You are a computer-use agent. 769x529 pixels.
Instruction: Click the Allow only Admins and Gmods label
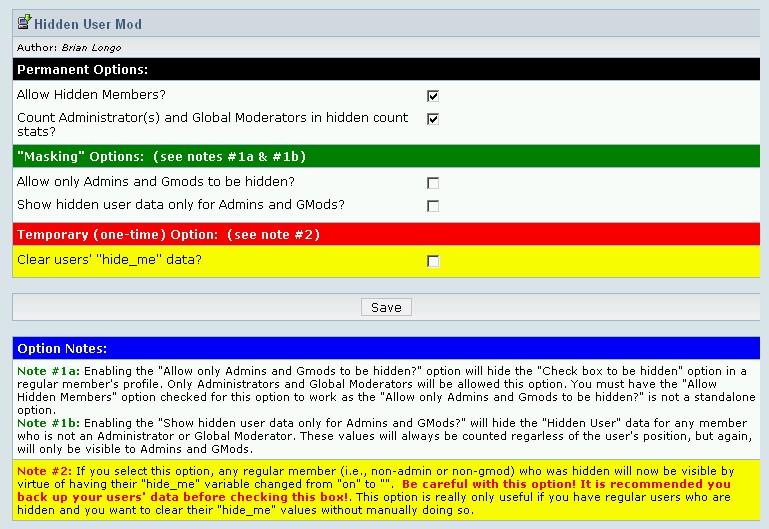(x=155, y=181)
